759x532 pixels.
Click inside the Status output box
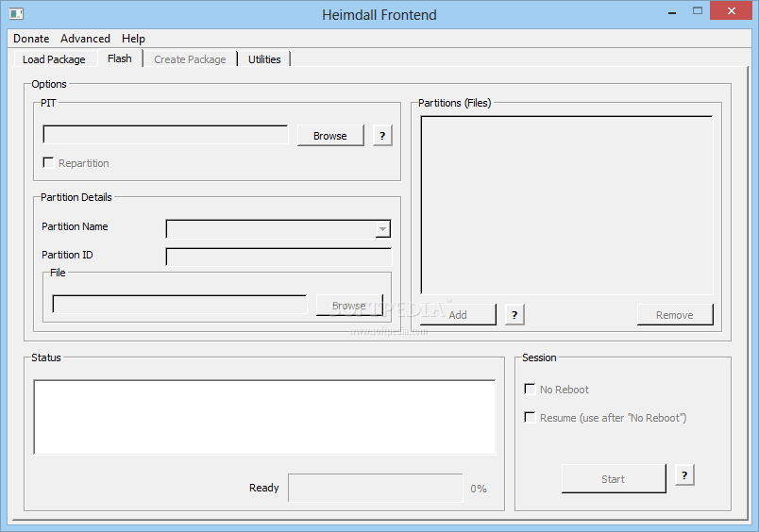[x=264, y=417]
